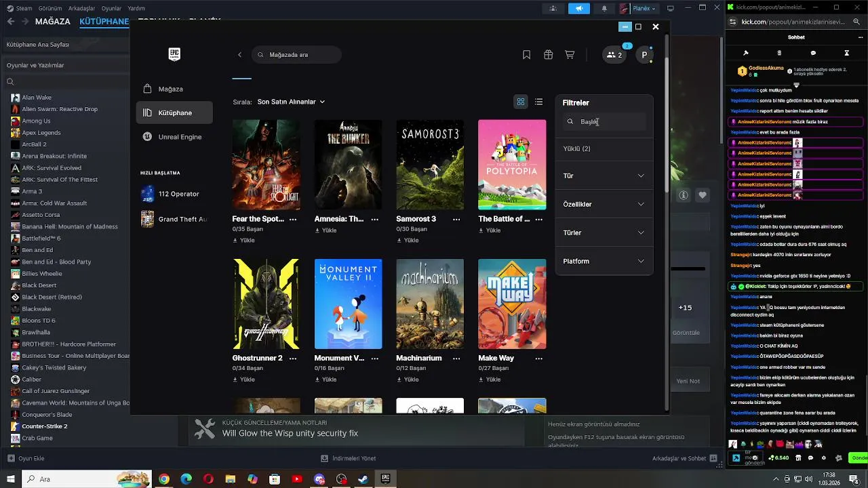The height and width of the screenshot is (488, 868).
Task: Open the Epic Games wishlist bookmark icon
Action: coord(526,55)
